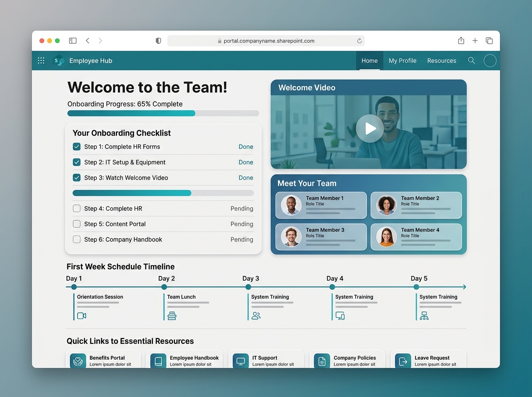Uncheck Step 1: Complete HR Forms
The image size is (532, 397).
click(x=77, y=147)
